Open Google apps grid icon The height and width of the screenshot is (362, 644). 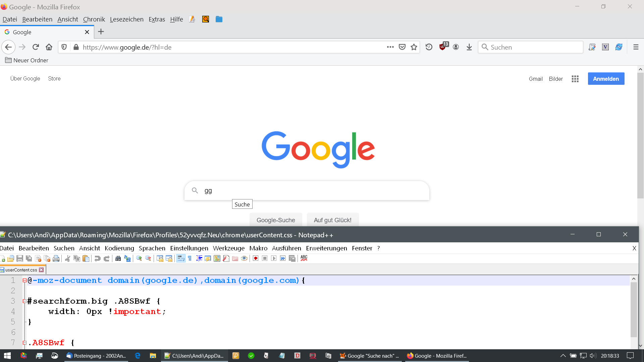(575, 79)
